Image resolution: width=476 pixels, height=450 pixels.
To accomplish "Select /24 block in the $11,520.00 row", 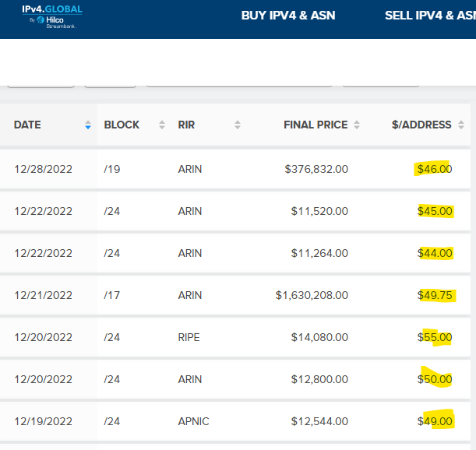I will click(112, 211).
